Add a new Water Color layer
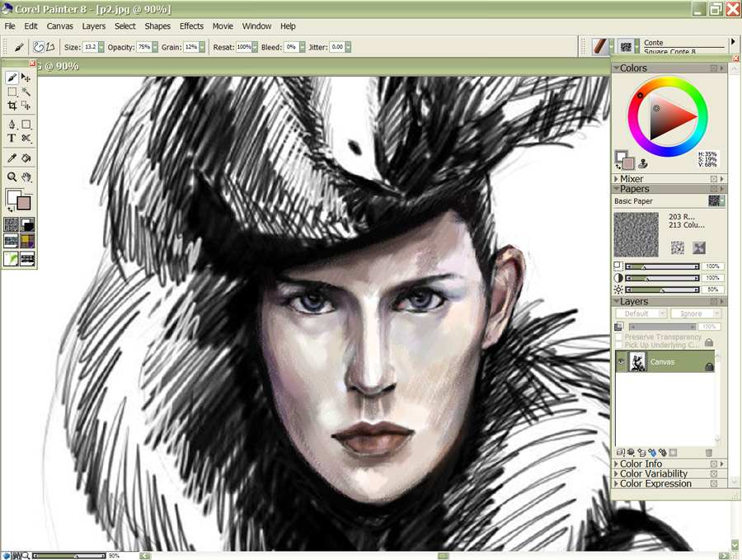Viewport: 742px width, 560px height. tap(652, 453)
